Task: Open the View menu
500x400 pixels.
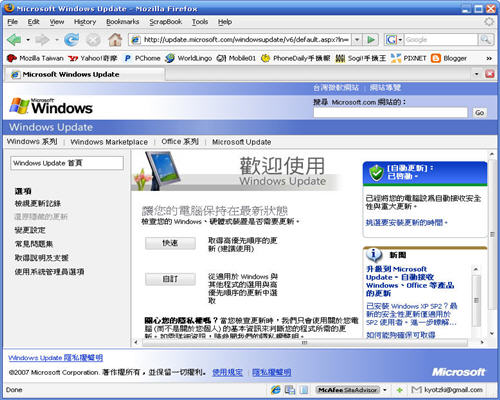Action: 57,22
